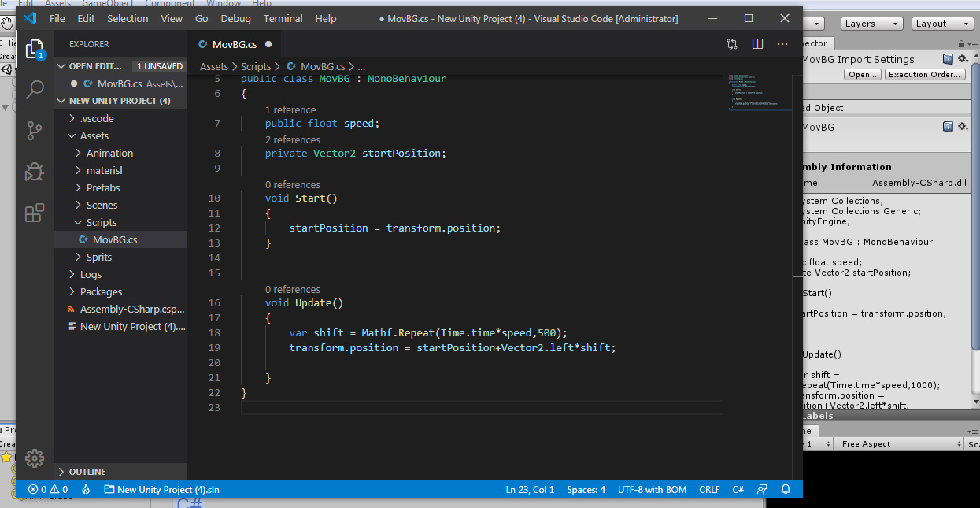The height and width of the screenshot is (508, 980).
Task: Open the Edit menu in VS Code
Action: [x=86, y=18]
